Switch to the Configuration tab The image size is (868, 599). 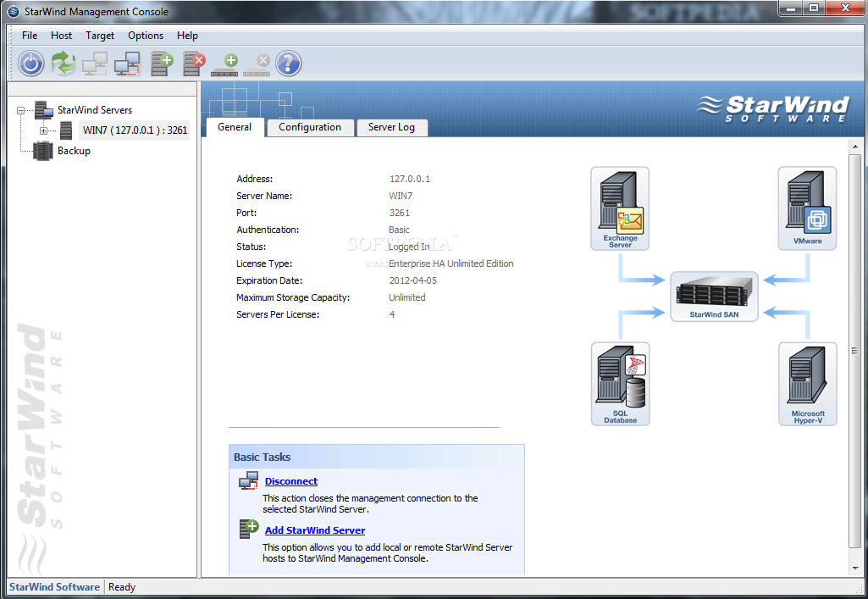310,127
